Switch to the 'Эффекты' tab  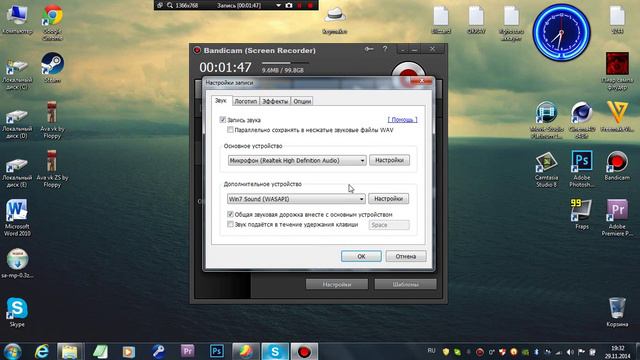[x=275, y=101]
